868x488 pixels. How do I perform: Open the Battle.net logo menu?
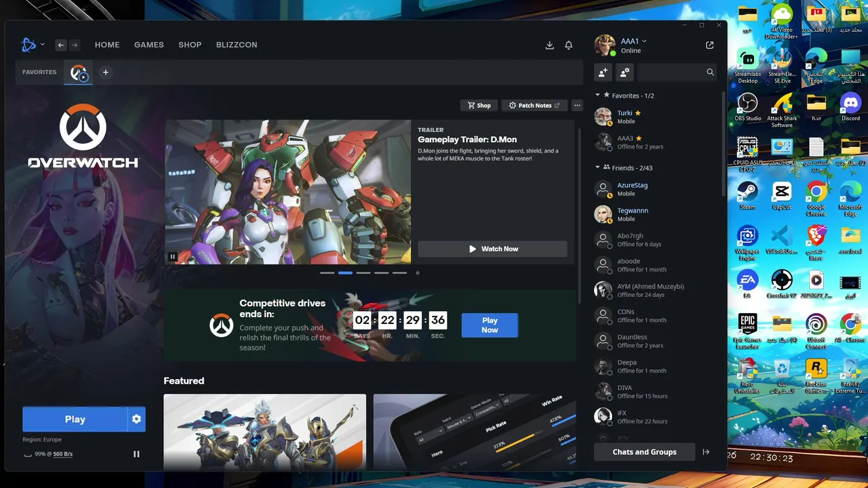[x=33, y=45]
